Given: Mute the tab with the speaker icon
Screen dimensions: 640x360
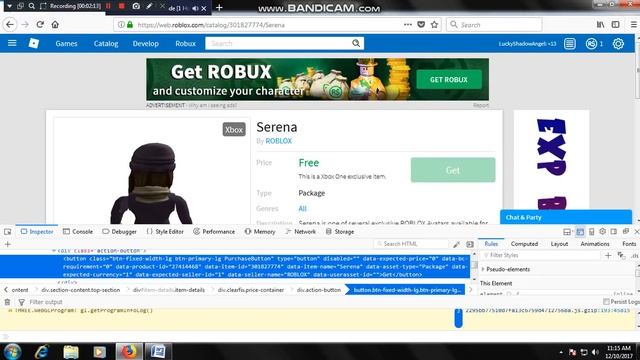Looking at the screenshot, I should pyautogui.click(x=196, y=8).
